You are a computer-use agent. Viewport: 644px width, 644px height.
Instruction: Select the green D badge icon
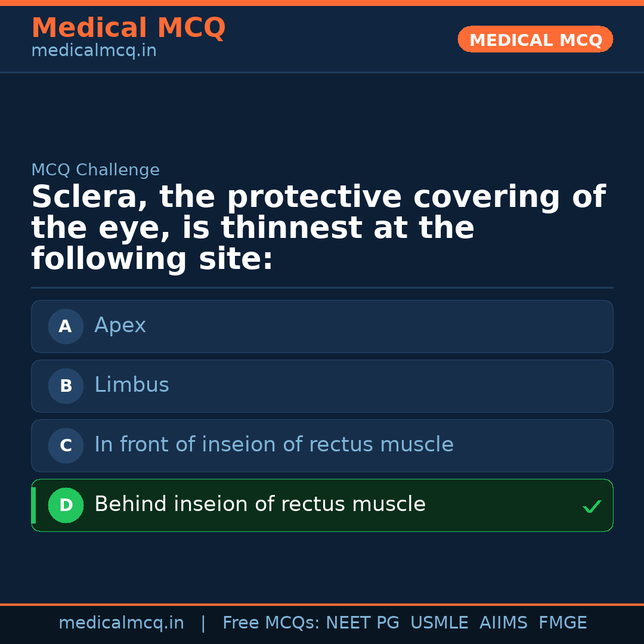tap(66, 505)
